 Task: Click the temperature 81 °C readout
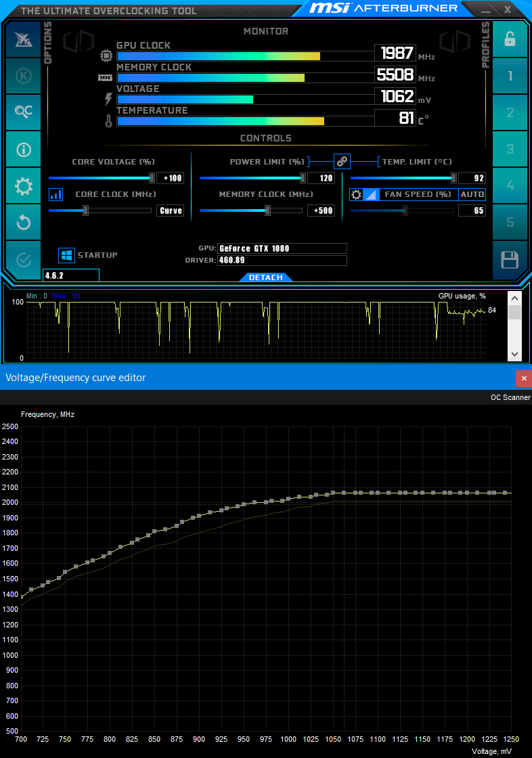click(x=395, y=118)
